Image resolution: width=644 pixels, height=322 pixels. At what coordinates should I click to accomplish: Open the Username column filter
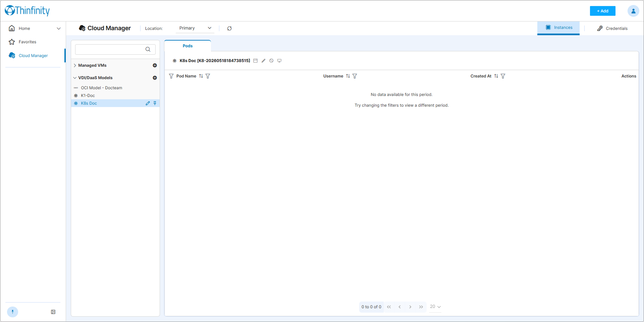(x=355, y=76)
